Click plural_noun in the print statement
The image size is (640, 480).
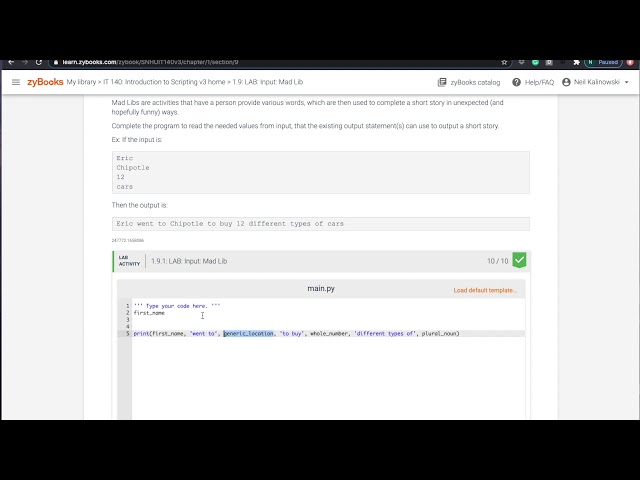click(439, 334)
